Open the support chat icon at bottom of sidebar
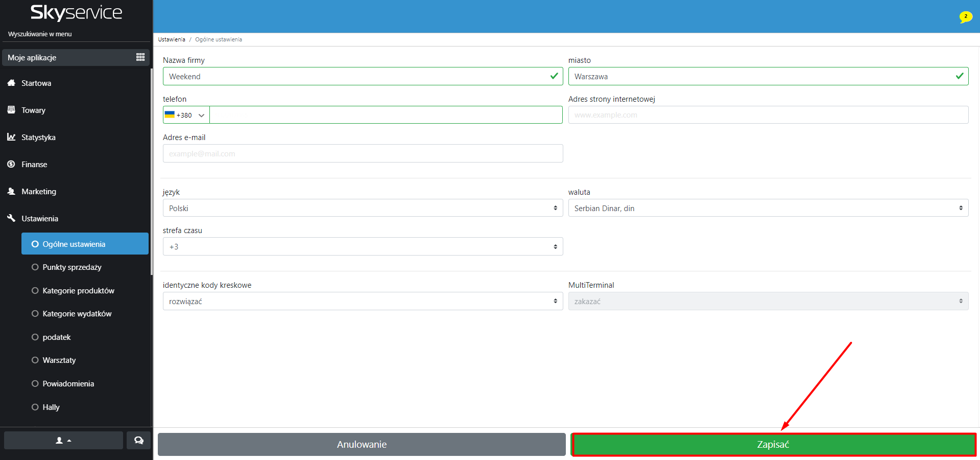This screenshot has width=980, height=460. (138, 440)
